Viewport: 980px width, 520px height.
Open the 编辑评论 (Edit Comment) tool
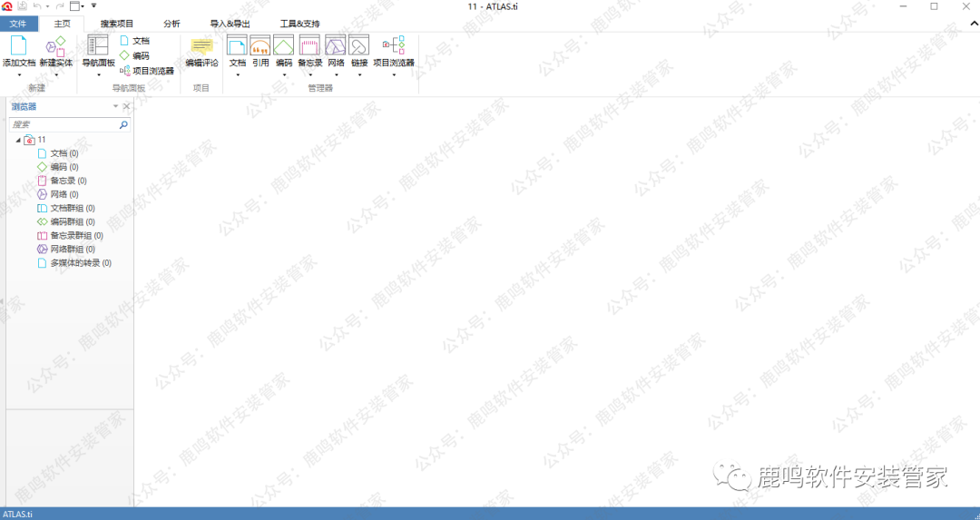pyautogui.click(x=201, y=47)
